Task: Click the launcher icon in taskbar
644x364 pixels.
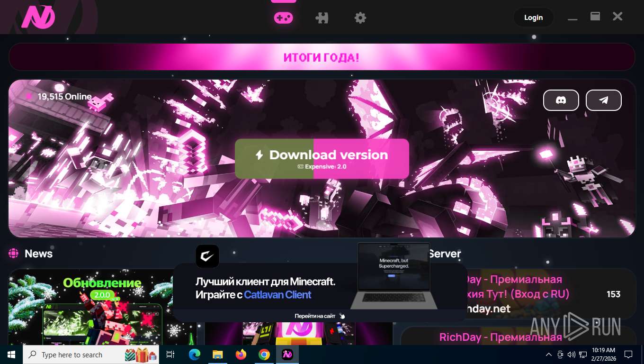Action: 287,355
